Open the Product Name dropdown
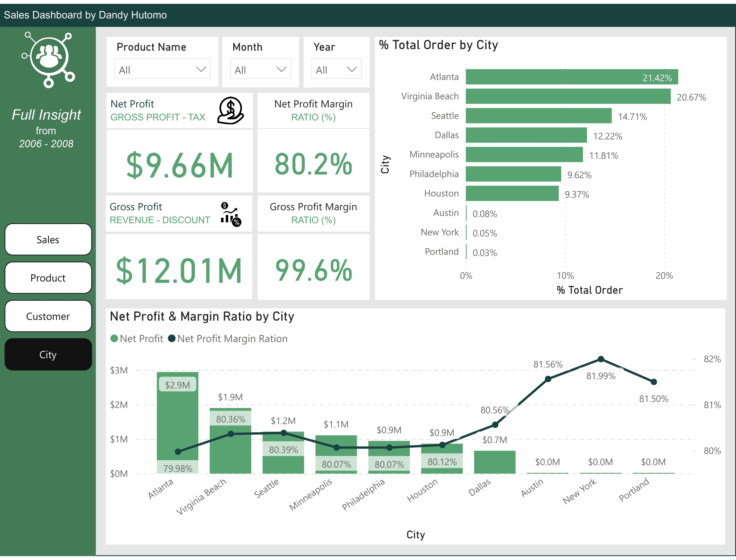This screenshot has height=560, width=736. 162,69
